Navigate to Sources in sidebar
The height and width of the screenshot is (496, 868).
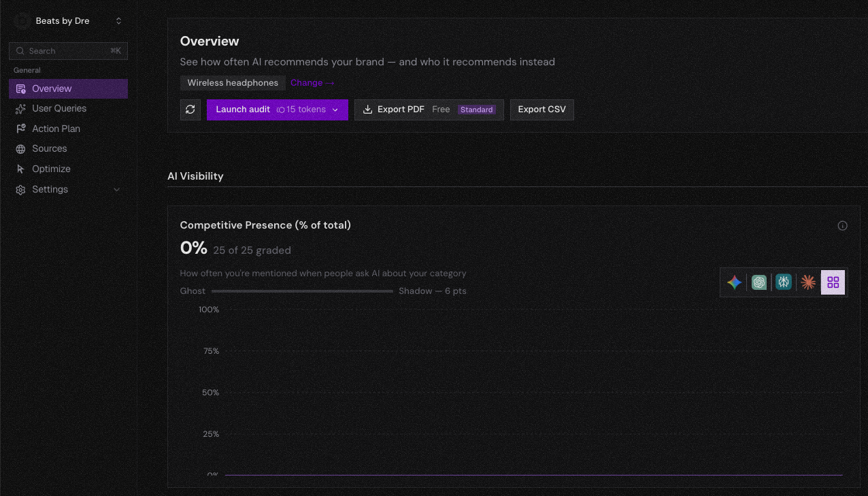[50, 148]
